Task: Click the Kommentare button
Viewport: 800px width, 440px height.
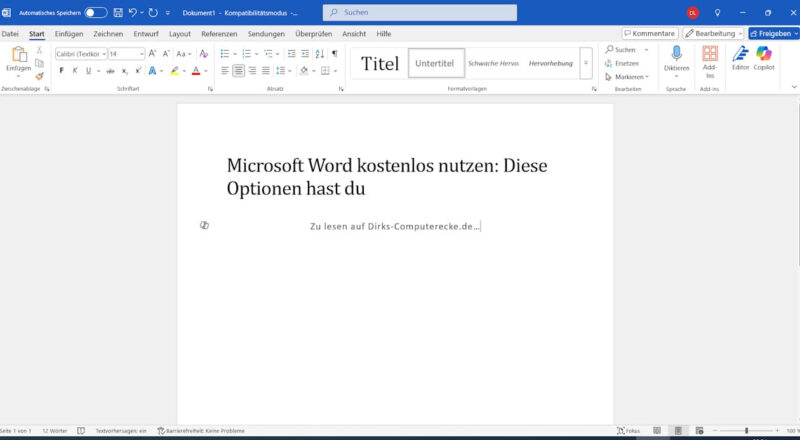Action: coord(650,33)
